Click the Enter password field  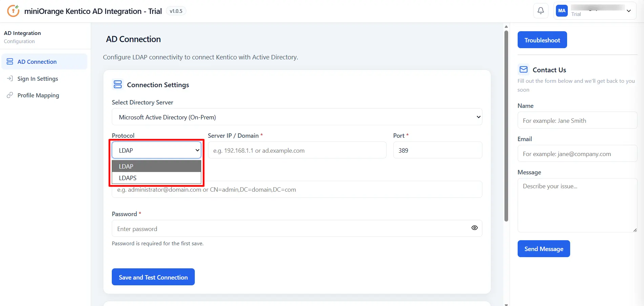(x=297, y=229)
